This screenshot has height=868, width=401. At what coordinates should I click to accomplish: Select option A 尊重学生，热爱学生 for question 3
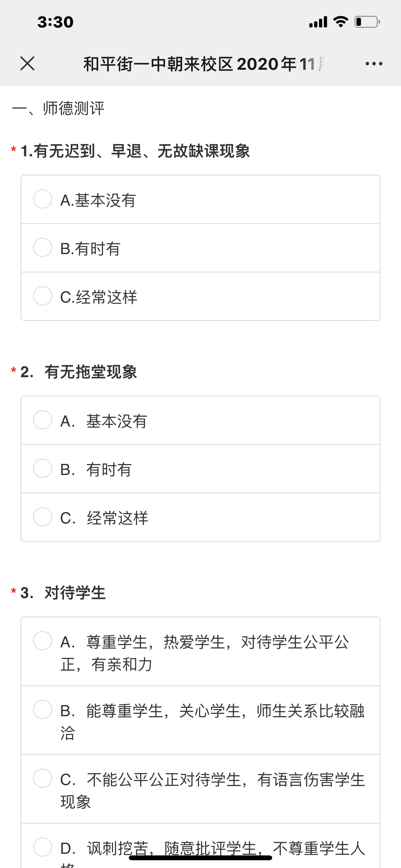tap(43, 641)
